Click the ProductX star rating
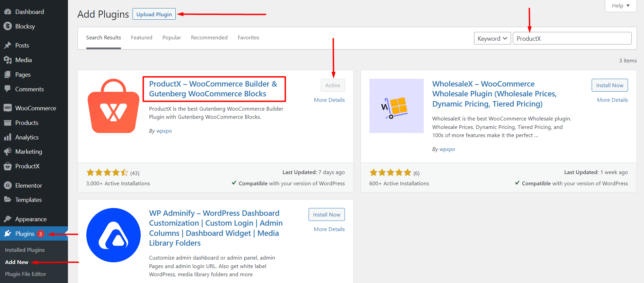The width and height of the screenshot is (644, 283). (107, 173)
